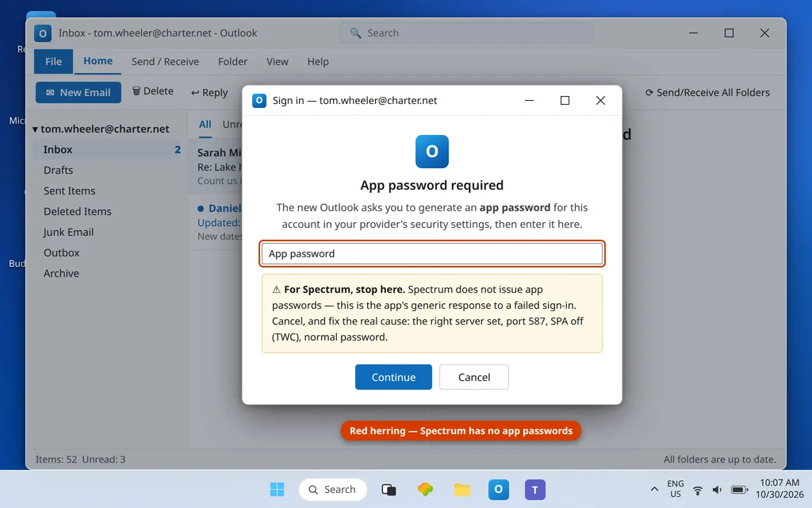This screenshot has height=508, width=812.
Task: Open Task View on the taskbar
Action: click(x=389, y=489)
